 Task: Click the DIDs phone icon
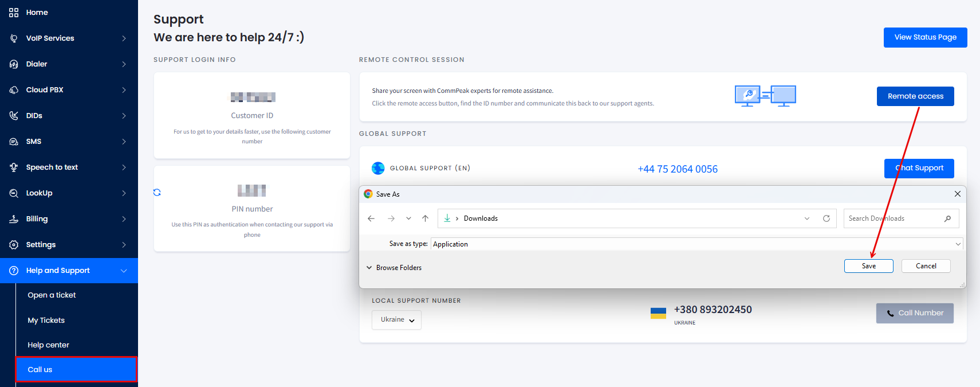point(14,116)
